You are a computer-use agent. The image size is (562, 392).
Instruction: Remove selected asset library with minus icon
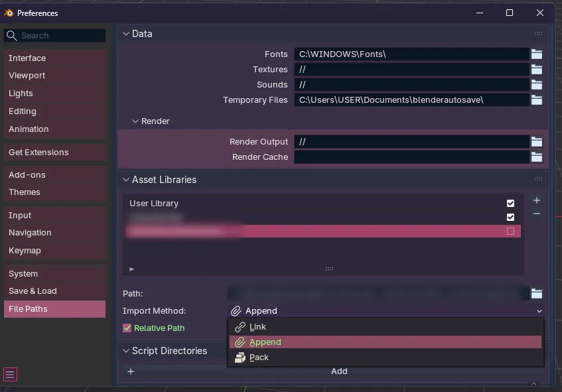pyautogui.click(x=536, y=214)
